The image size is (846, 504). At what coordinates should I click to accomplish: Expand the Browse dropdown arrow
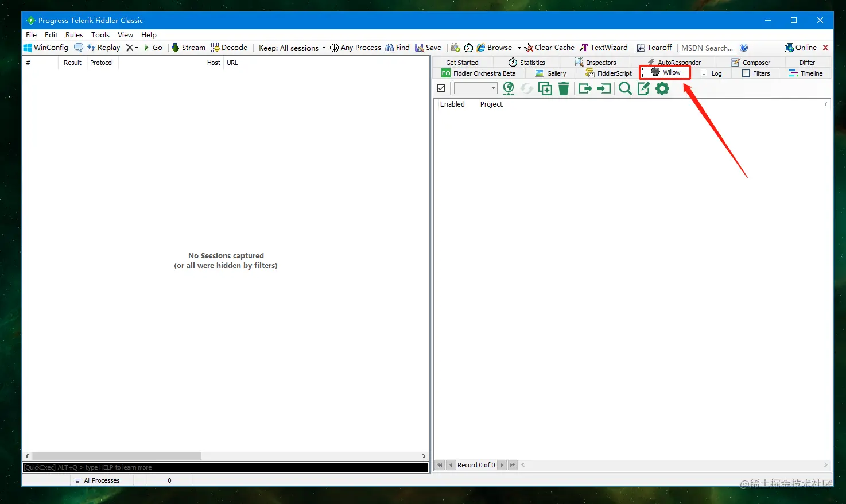pyautogui.click(x=519, y=48)
